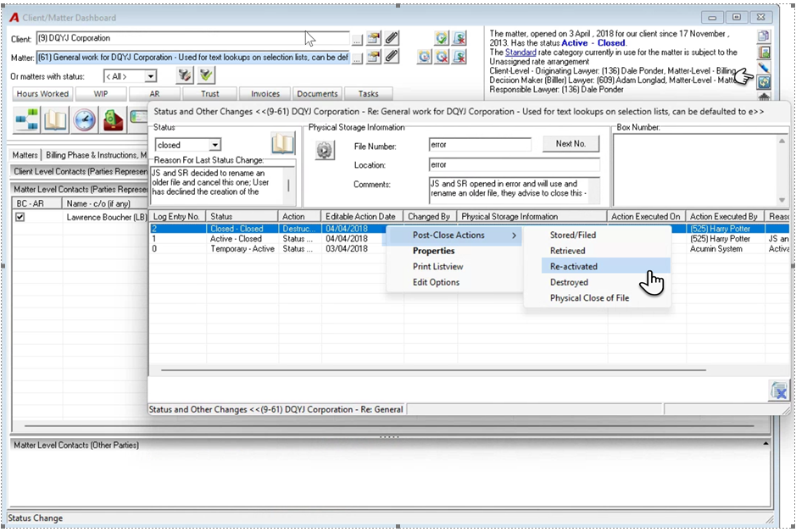Click the Matter browse ellipsis button
This screenshot has width=796, height=532.
[x=357, y=58]
